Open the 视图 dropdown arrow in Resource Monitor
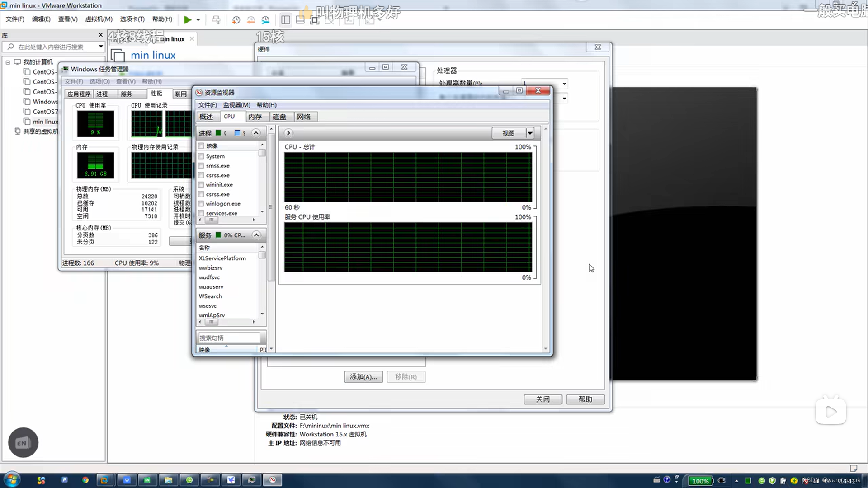The width and height of the screenshot is (868, 488). tap(530, 133)
